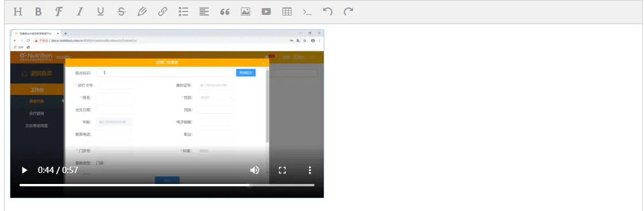The height and width of the screenshot is (211, 644).
Task: Insert a table
Action: 287,11
